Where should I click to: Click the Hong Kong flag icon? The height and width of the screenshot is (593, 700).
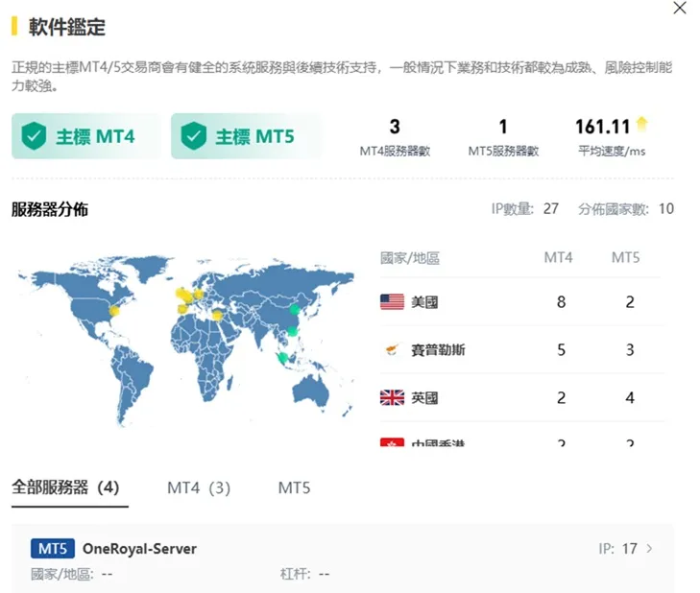click(x=392, y=442)
